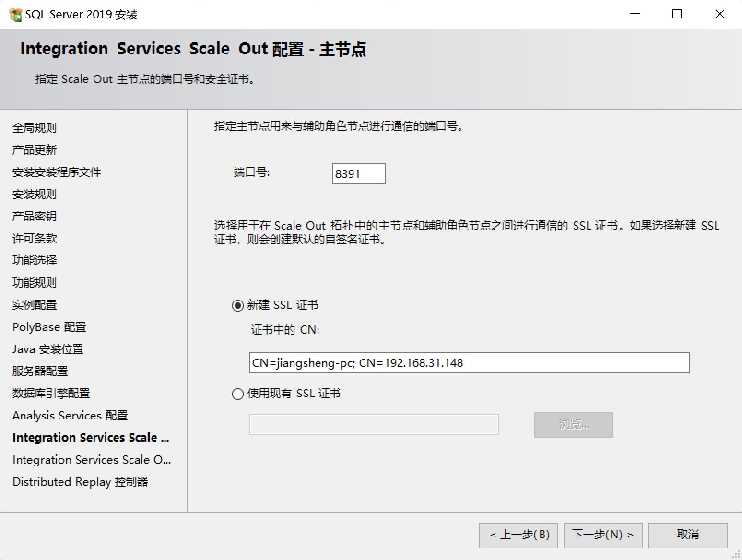Select 产品密钥 in the left navigation
The width and height of the screenshot is (742, 560).
(x=35, y=216)
